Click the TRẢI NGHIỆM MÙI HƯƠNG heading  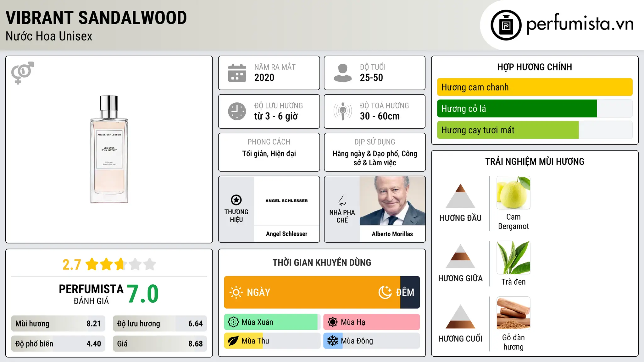point(535,162)
